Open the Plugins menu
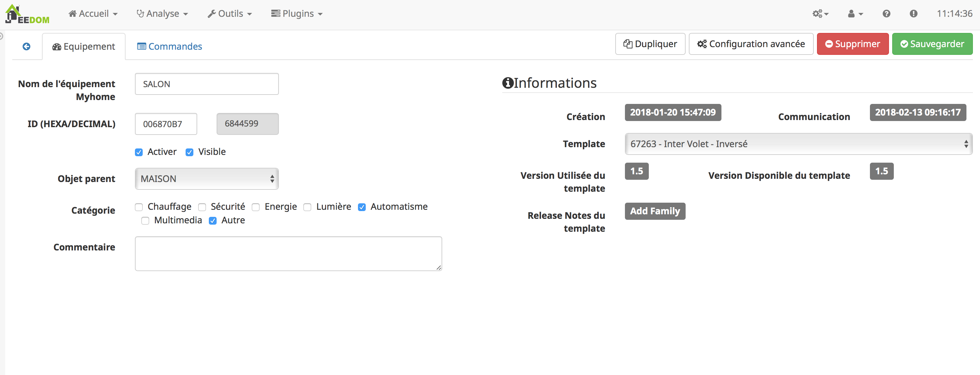This screenshot has height=375, width=980. 299,13
